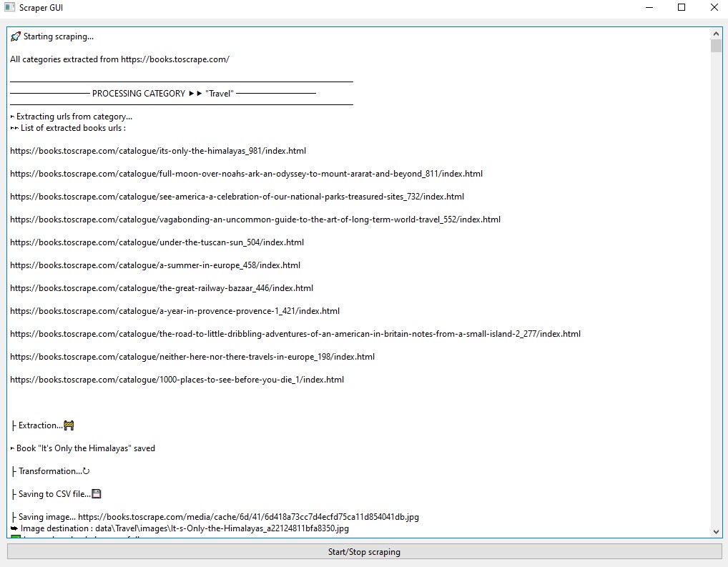Click the construction barrier icon after Extraction
This screenshot has width=728, height=567.
point(69,425)
